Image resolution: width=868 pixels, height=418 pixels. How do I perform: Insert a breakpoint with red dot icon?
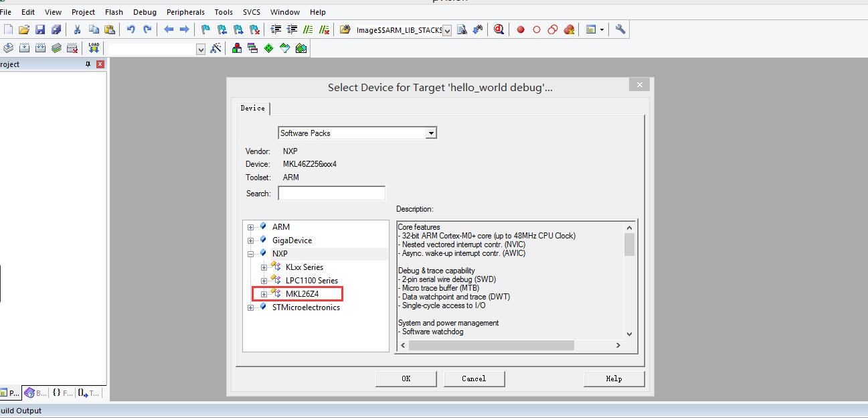pos(521,29)
